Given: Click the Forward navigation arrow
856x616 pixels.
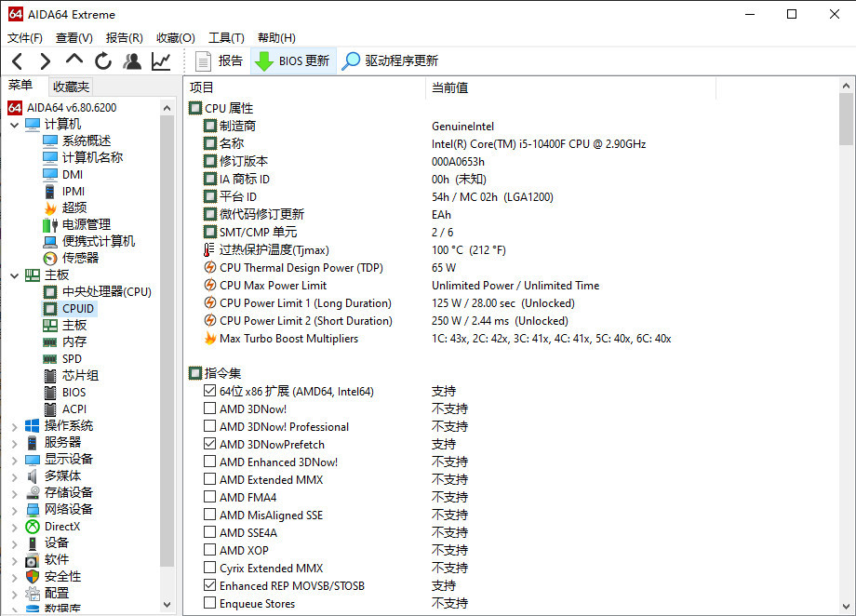Looking at the screenshot, I should (x=46, y=61).
